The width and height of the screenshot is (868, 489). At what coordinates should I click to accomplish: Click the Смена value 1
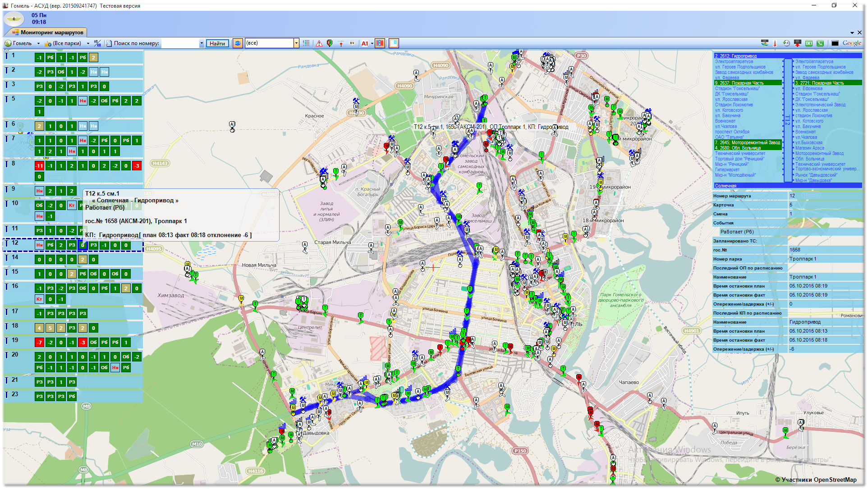coord(825,214)
